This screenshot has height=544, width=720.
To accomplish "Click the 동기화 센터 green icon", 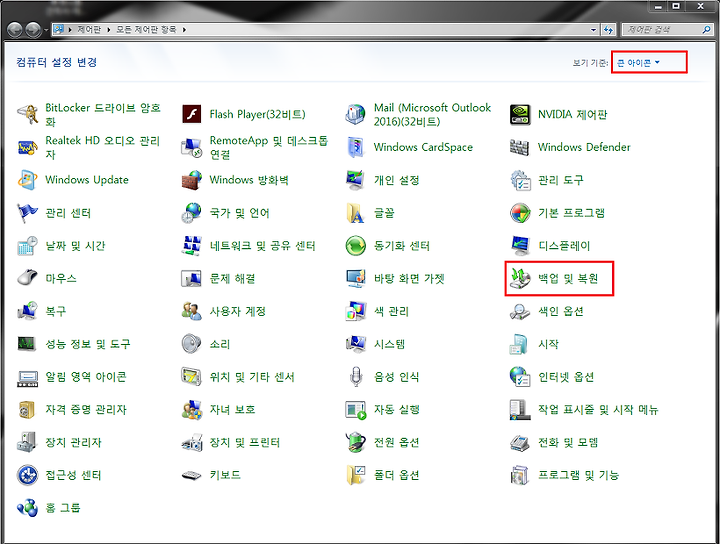I will click(x=355, y=246).
